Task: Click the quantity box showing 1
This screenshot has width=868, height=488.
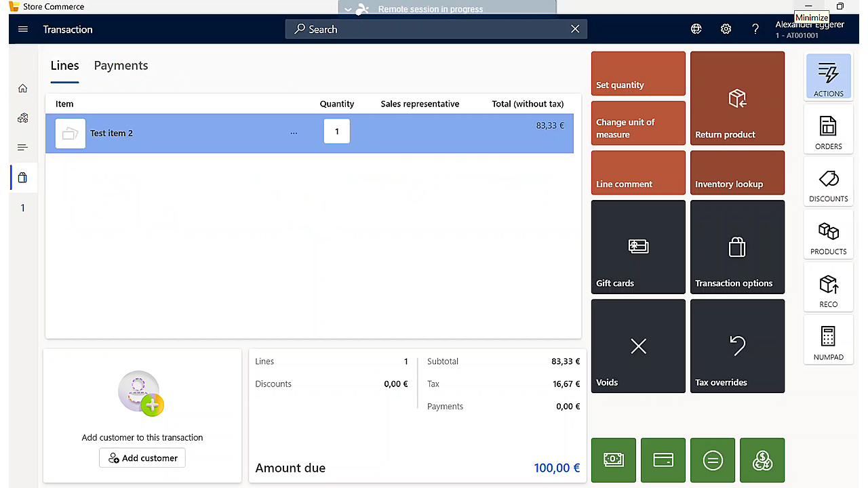Action: (x=336, y=131)
